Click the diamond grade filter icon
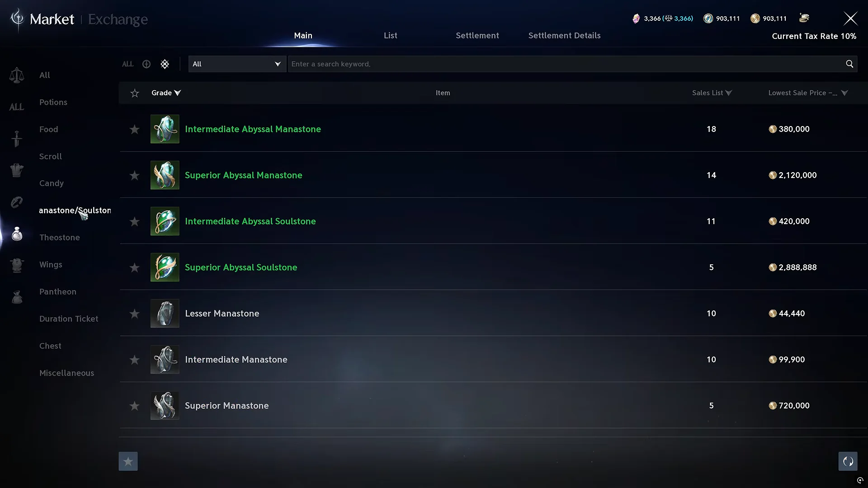This screenshot has height=488, width=868. (x=165, y=64)
